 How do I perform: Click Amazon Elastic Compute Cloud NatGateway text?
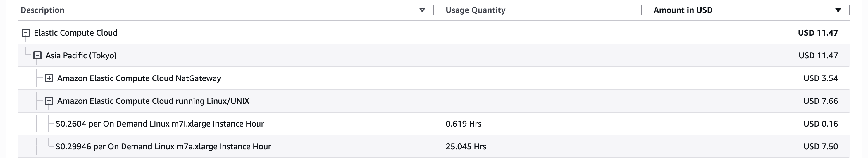click(139, 78)
